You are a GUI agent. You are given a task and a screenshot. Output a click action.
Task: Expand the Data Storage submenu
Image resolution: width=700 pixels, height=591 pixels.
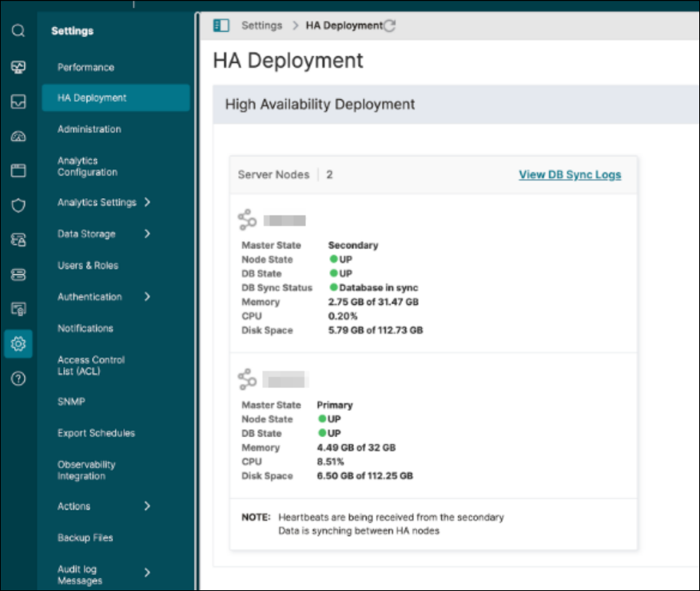(147, 234)
